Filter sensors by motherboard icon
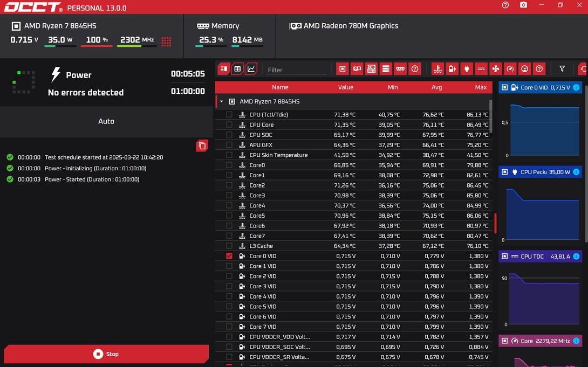This screenshot has height=367, width=588. click(371, 69)
